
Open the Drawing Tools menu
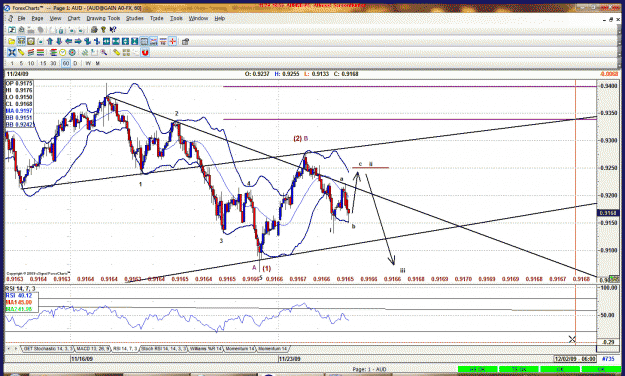pyautogui.click(x=103, y=18)
